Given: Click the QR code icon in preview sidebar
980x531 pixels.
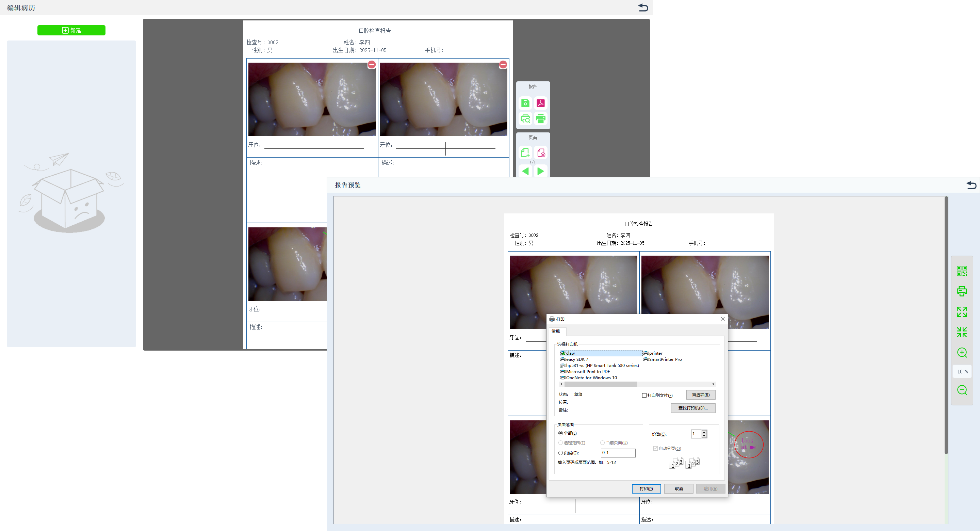Looking at the screenshot, I should 962,271.
